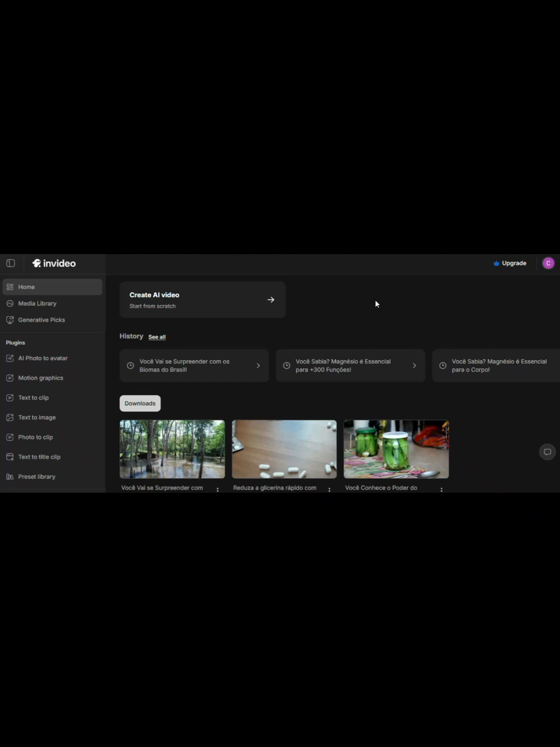
Task: Click the arrow on Create AI video
Action: (x=271, y=300)
